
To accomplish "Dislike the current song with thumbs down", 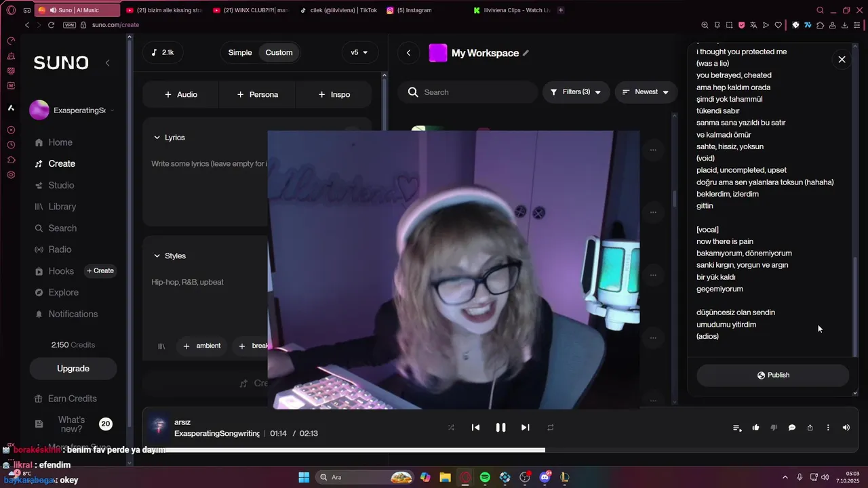I will 774,428.
